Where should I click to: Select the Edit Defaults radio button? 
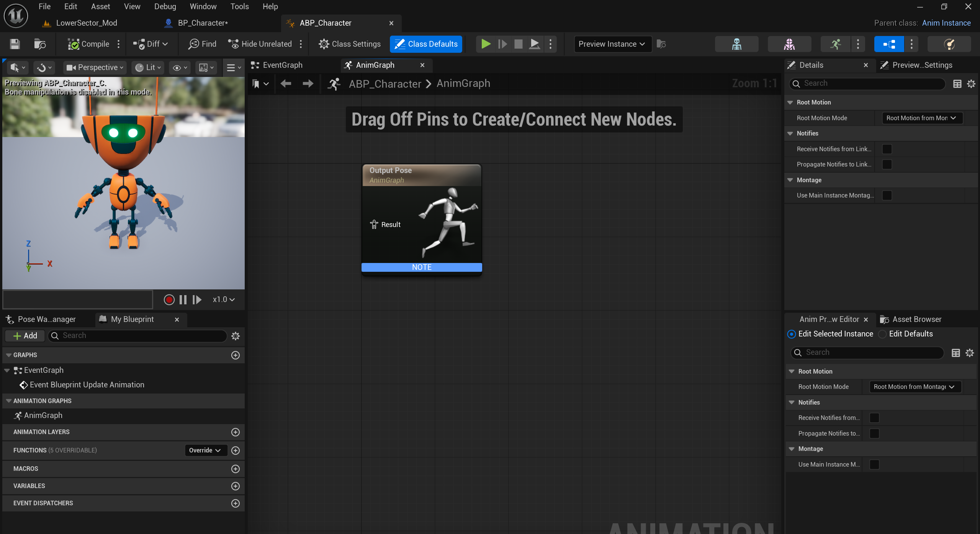[882, 334]
